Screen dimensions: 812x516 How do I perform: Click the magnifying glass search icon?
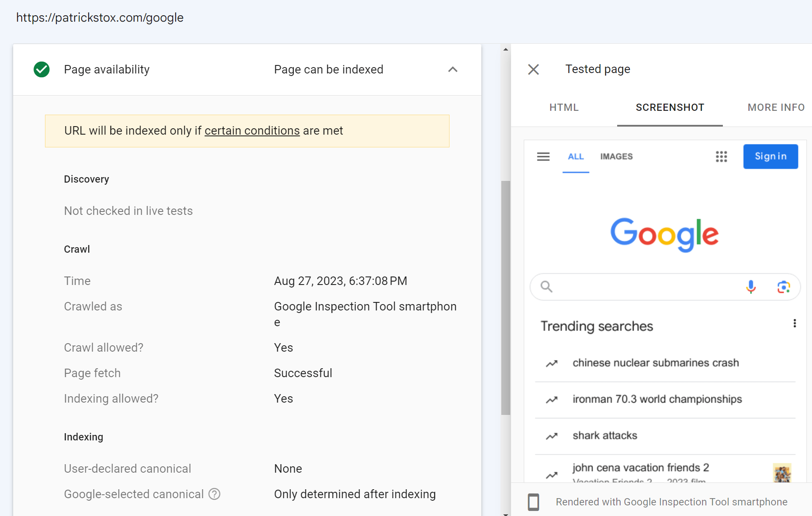tap(546, 287)
